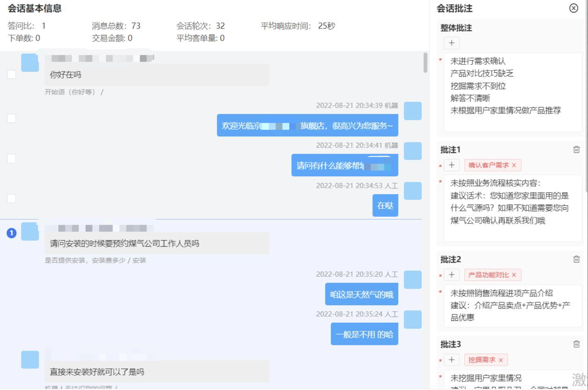Click the 批注3 heading
The width and height of the screenshot is (588, 390).
(x=451, y=344)
